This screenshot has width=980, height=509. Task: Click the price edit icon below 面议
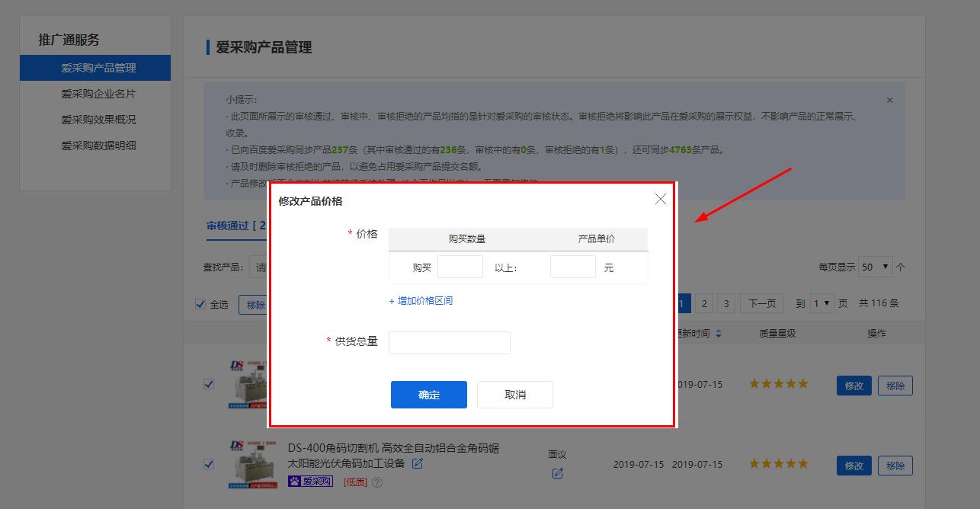click(557, 473)
